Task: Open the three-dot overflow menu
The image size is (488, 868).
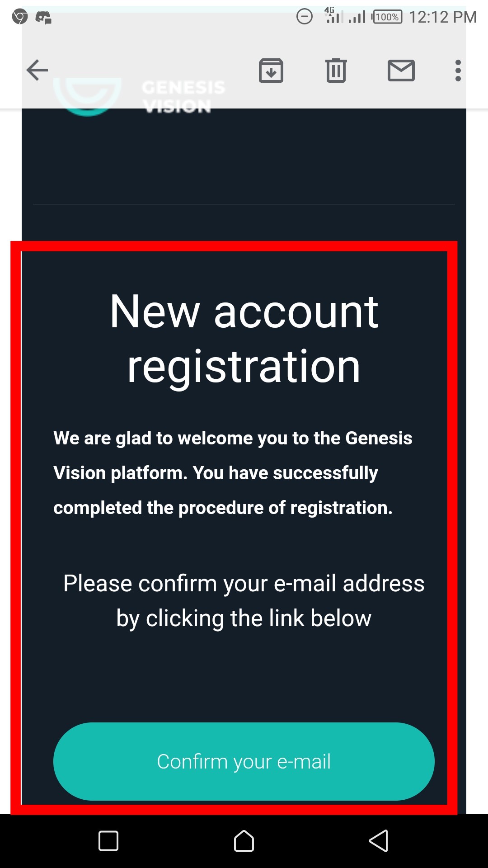Action: coord(458,71)
